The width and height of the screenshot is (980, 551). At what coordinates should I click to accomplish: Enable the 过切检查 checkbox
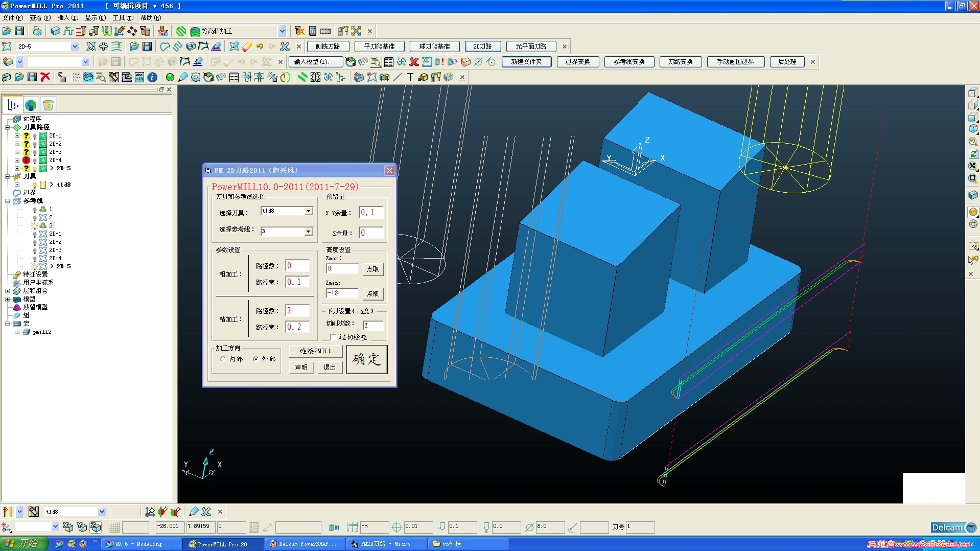(333, 337)
